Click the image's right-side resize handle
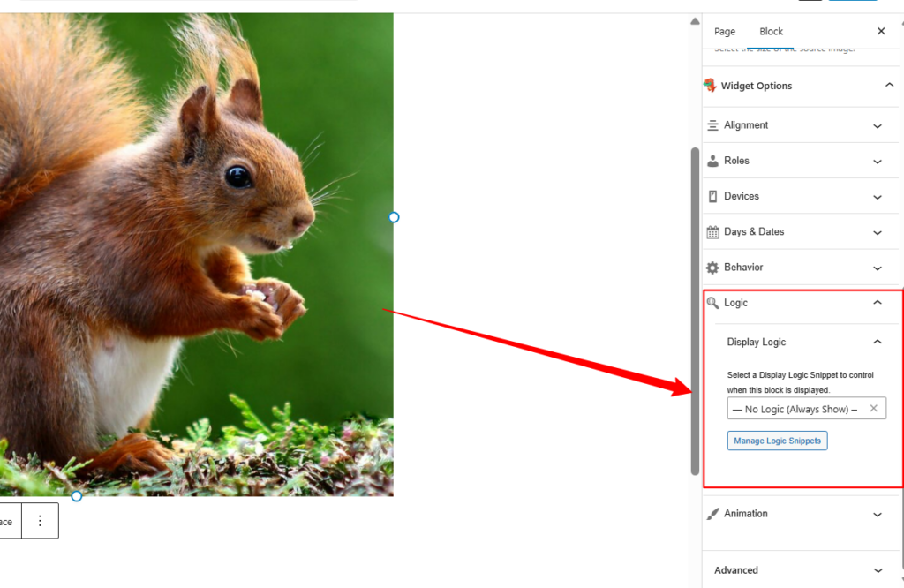The image size is (904, 588). coord(394,217)
